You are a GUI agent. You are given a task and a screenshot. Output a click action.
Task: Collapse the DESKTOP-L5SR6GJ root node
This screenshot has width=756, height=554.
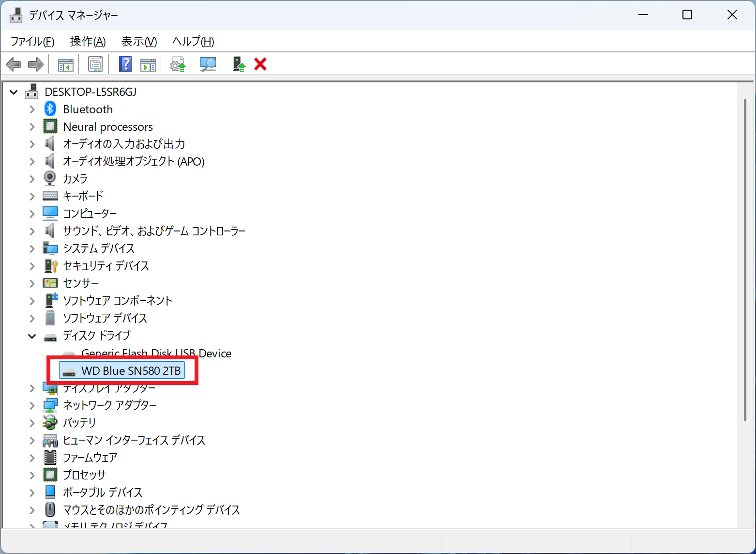tap(14, 92)
